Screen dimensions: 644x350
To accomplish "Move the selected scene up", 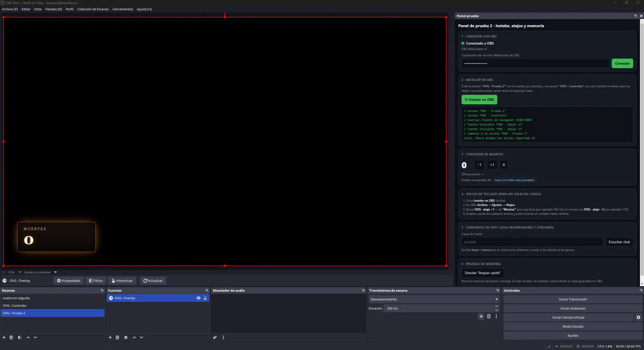I will [28, 338].
